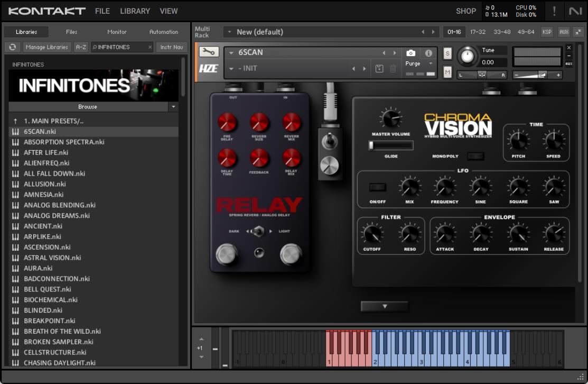Click the save preset floppy icon

pyautogui.click(x=379, y=69)
